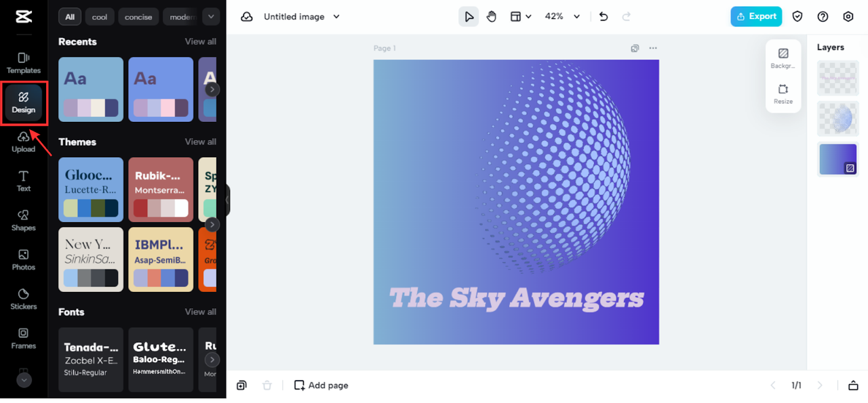This screenshot has width=868, height=403.
Task: Expand more sidebar tools with down arrow
Action: pos(24,380)
